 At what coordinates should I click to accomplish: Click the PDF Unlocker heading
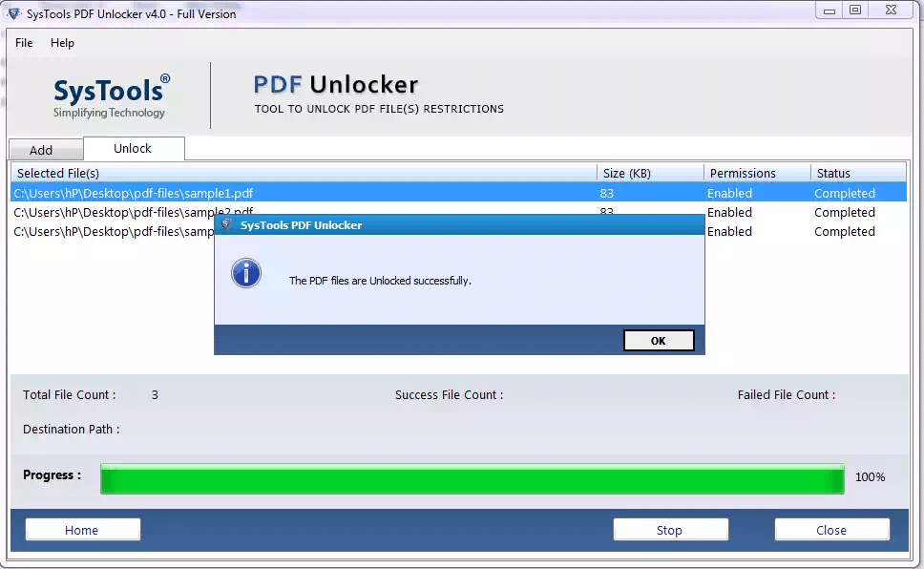click(x=336, y=84)
